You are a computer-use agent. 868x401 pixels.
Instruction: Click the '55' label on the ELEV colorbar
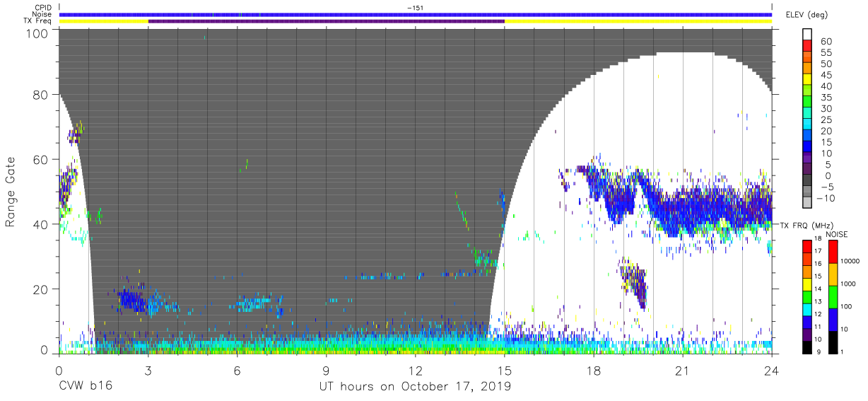tap(826, 52)
